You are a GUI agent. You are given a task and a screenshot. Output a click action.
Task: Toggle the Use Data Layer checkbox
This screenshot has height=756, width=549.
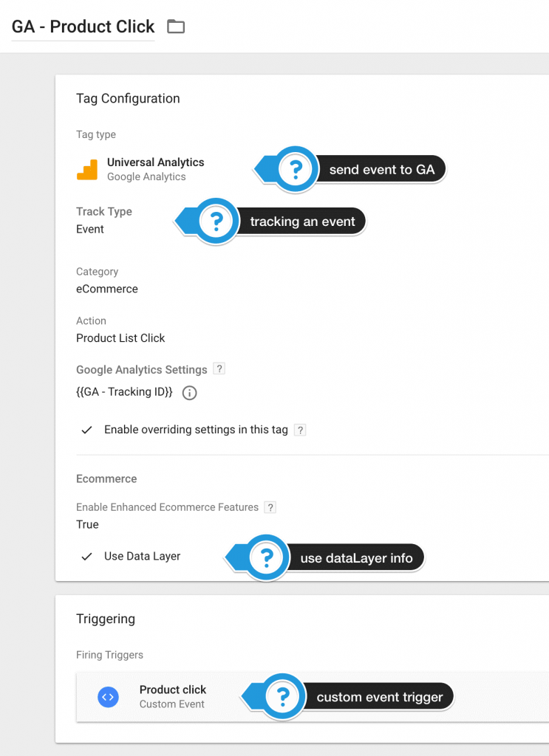pos(87,556)
